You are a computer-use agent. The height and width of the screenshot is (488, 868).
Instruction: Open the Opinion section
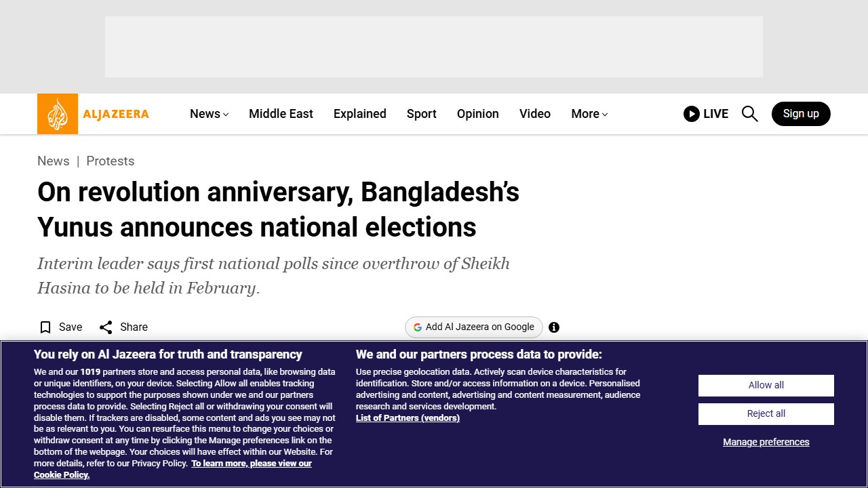pos(478,114)
